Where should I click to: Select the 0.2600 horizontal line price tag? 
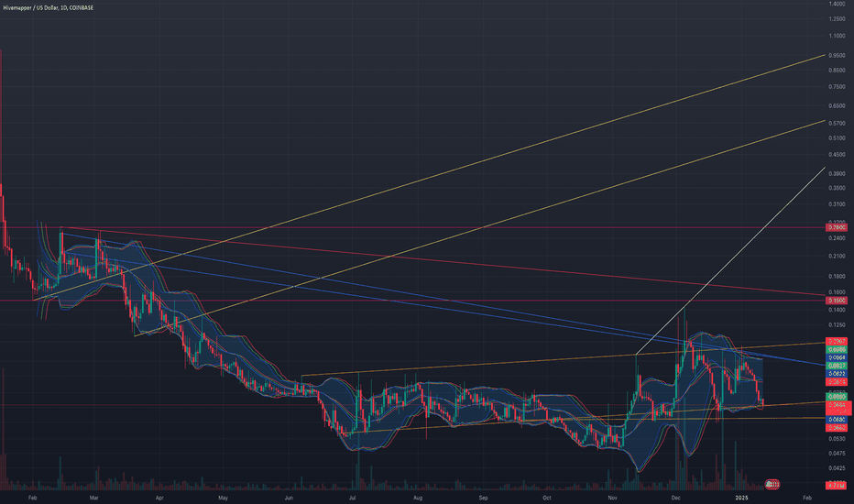(x=836, y=227)
